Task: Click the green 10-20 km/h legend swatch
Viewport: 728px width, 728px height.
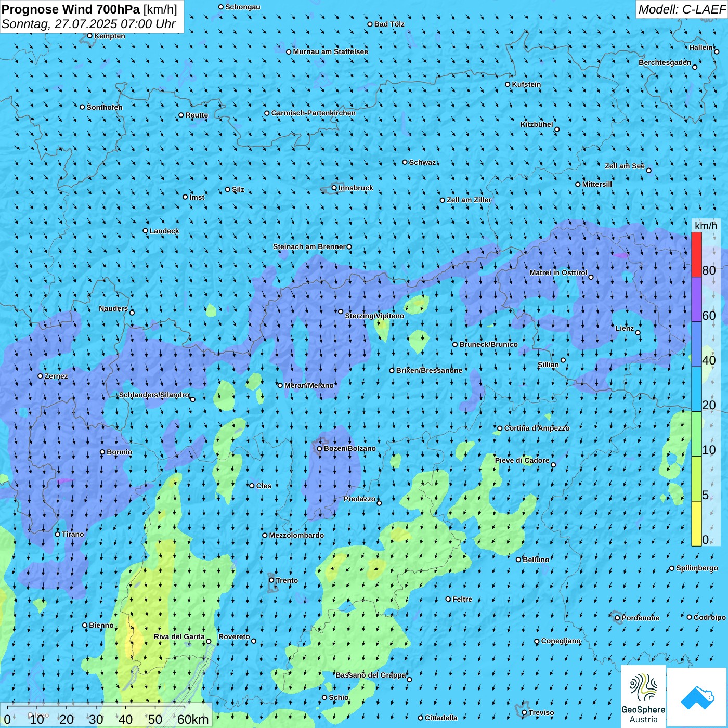Action: pos(696,434)
